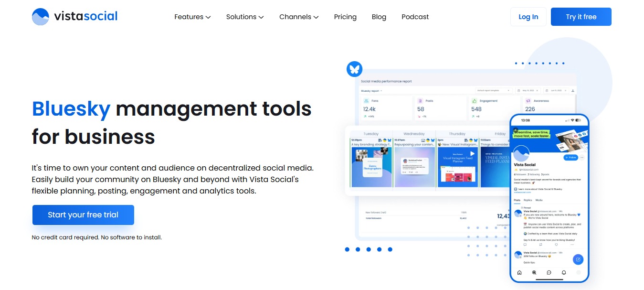Click the Awareness megaphone icon
Screen dimensions: 644x290
pyautogui.click(x=528, y=101)
